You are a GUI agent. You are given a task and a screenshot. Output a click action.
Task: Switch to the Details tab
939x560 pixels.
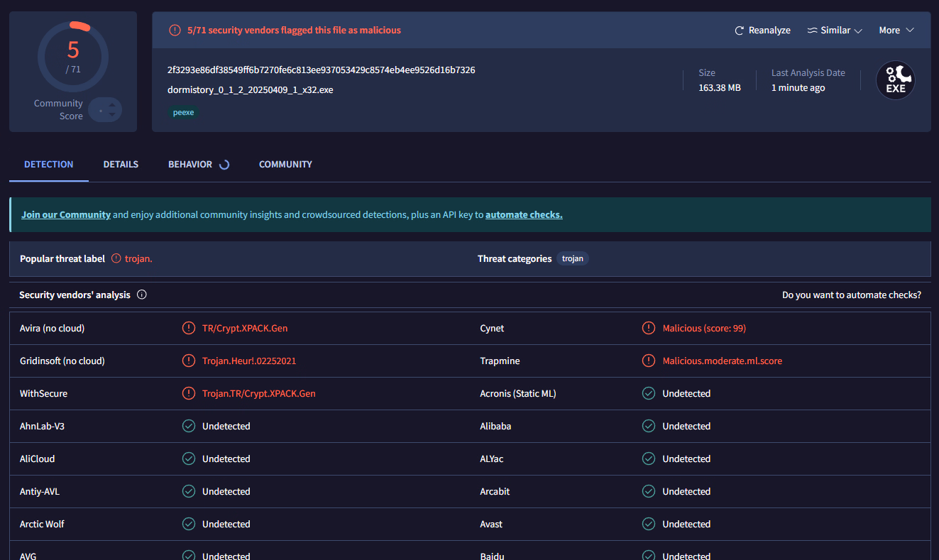pos(121,165)
